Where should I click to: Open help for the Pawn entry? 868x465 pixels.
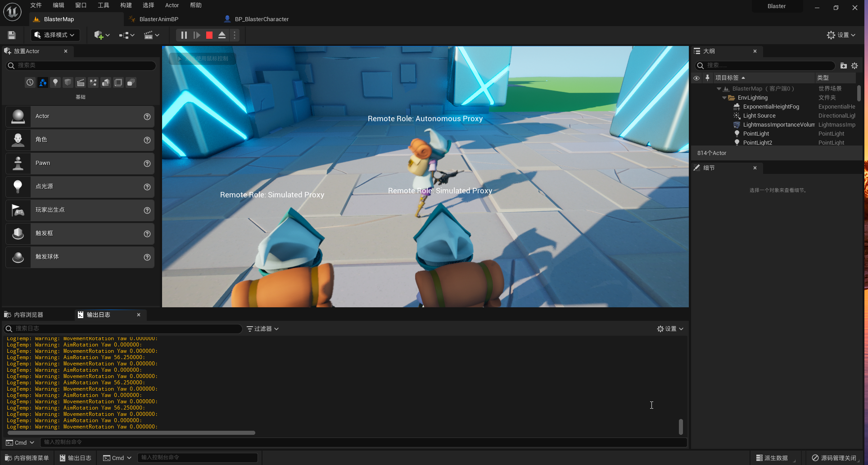(x=147, y=164)
